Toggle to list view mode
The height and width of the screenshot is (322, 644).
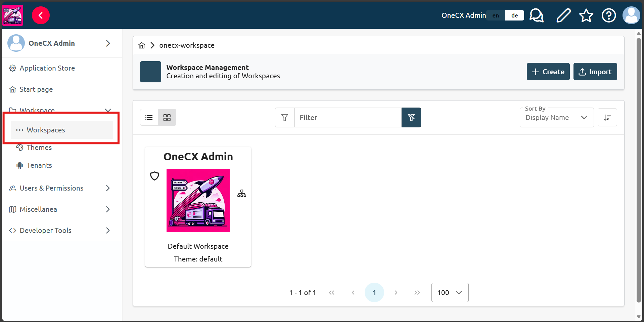pos(149,117)
